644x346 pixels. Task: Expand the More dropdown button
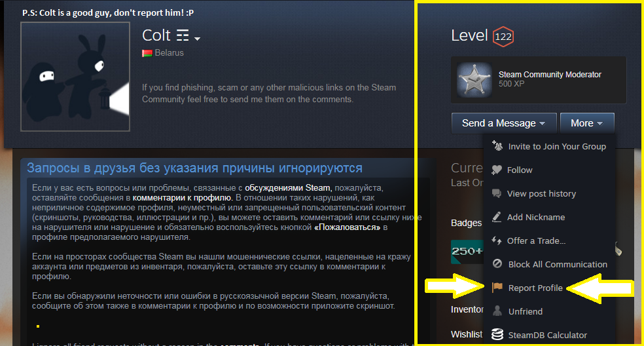pos(587,123)
